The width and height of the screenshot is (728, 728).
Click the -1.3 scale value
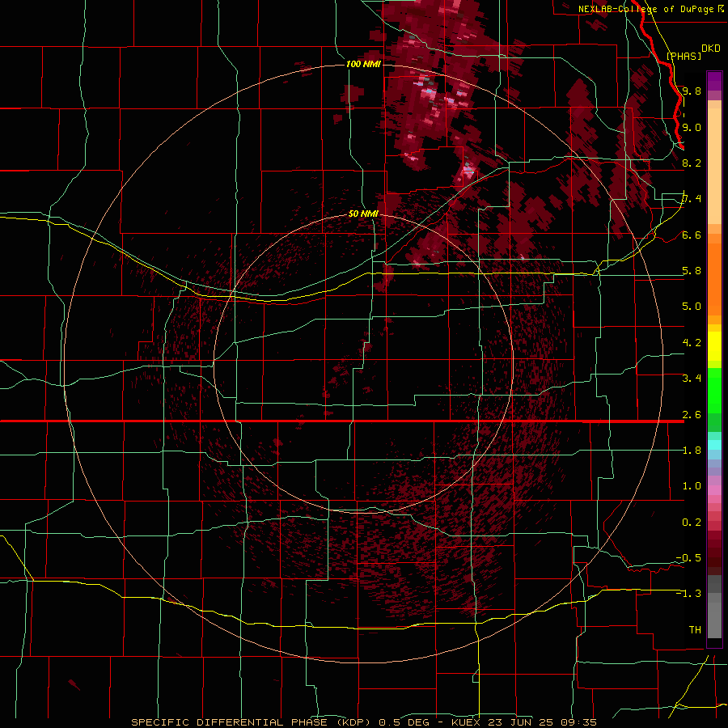point(688,594)
